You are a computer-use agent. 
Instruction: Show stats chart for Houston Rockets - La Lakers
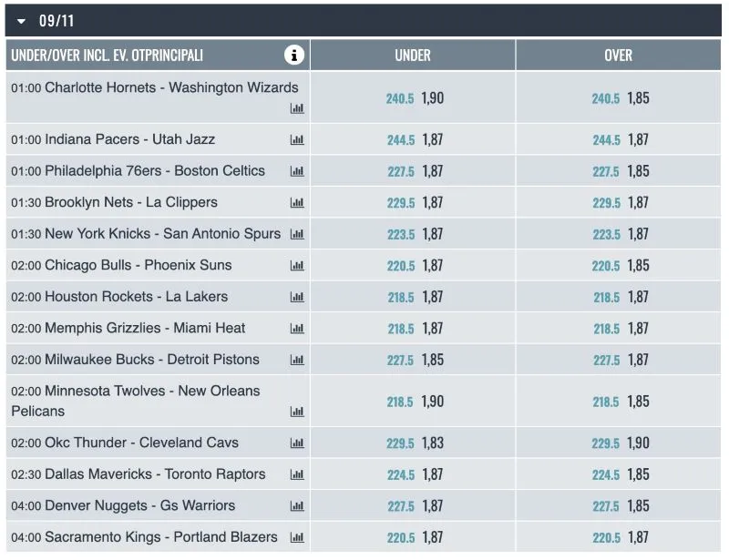tap(297, 297)
